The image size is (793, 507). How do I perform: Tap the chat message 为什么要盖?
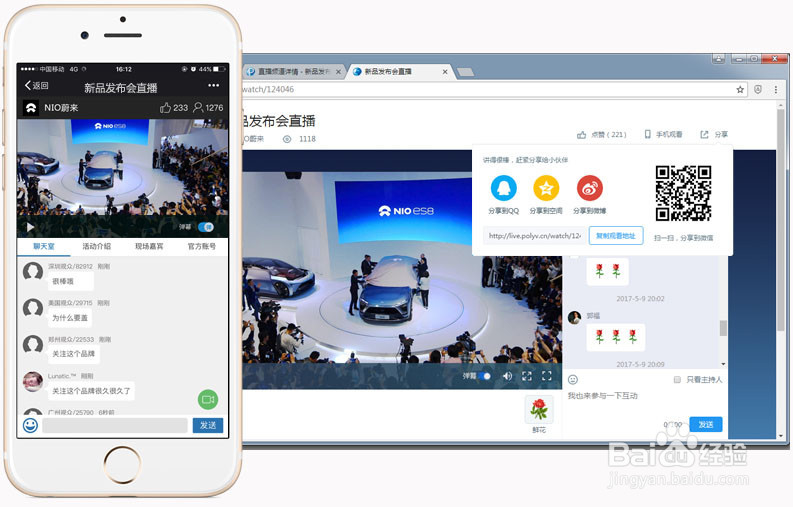tap(70, 318)
